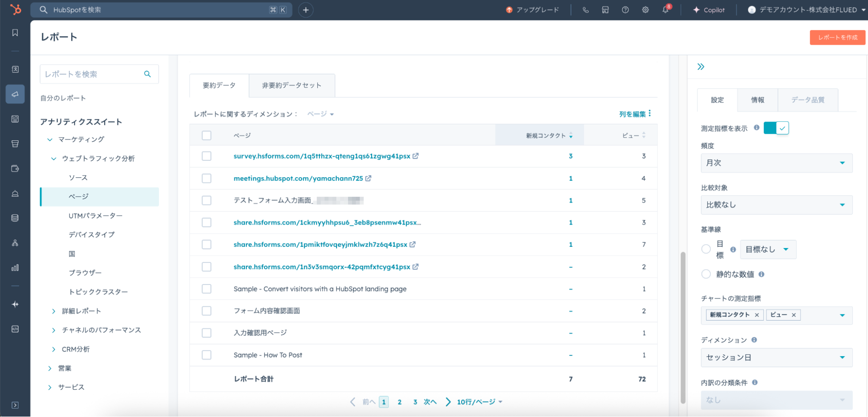Image resolution: width=868 pixels, height=417 pixels.
Task: Open the automation workflow icon in sidebar
Action: (x=15, y=243)
